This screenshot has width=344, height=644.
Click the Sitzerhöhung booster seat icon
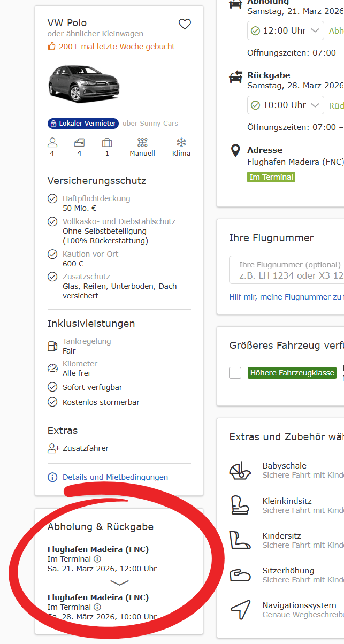[240, 575]
